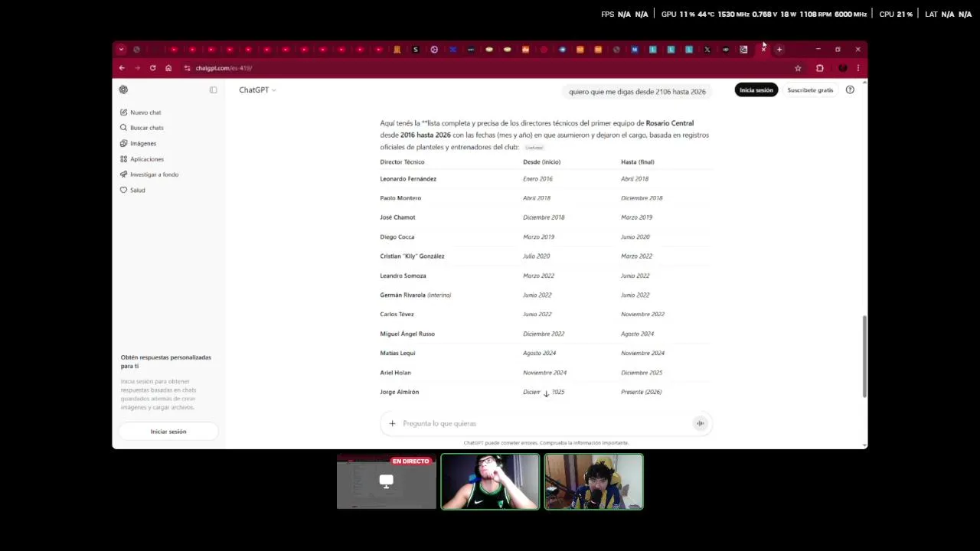Click the 'Matías Lequi' table cell
The width and height of the screenshot is (980, 551).
(397, 354)
